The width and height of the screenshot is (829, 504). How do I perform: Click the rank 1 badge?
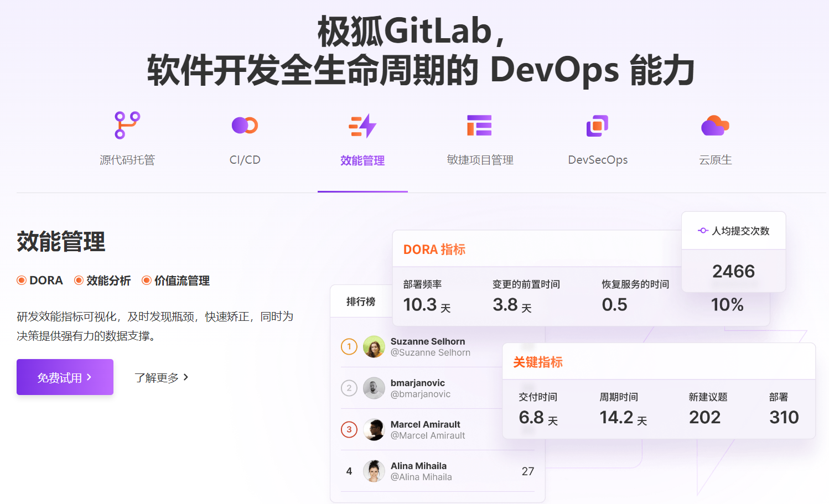point(349,347)
